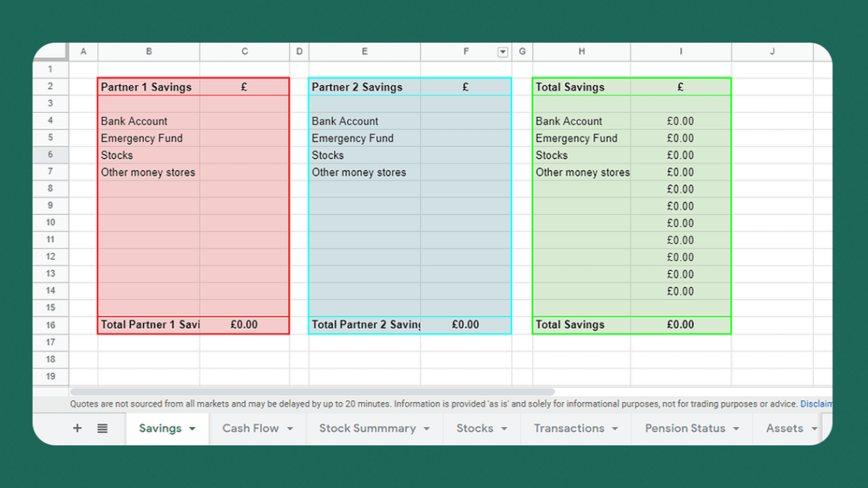Viewport: 868px width, 488px height.
Task: Select column E header
Action: point(365,52)
